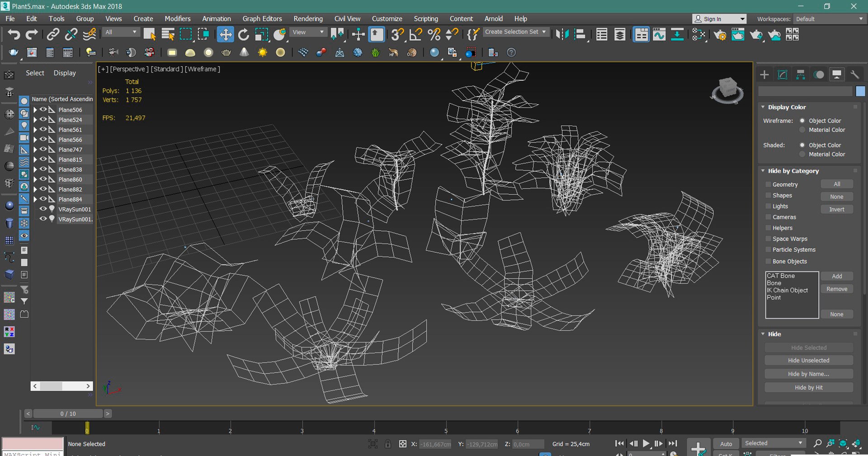Play the animation
This screenshot has height=456, width=868.
[x=646, y=444]
